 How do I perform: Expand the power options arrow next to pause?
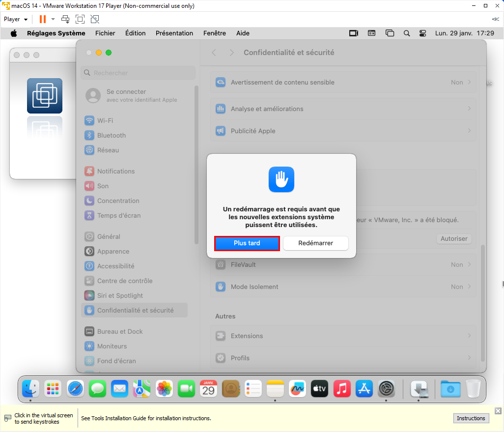click(x=53, y=19)
